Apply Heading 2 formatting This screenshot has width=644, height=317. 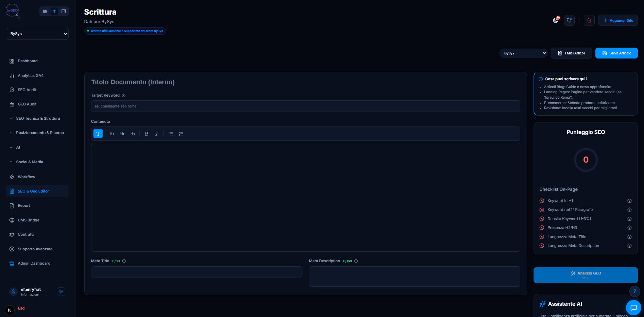[x=122, y=134]
